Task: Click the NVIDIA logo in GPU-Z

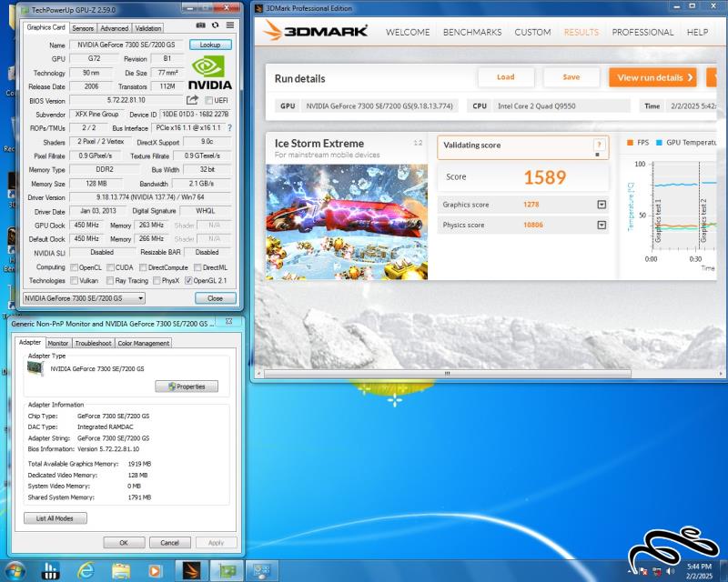Action: coord(210,73)
